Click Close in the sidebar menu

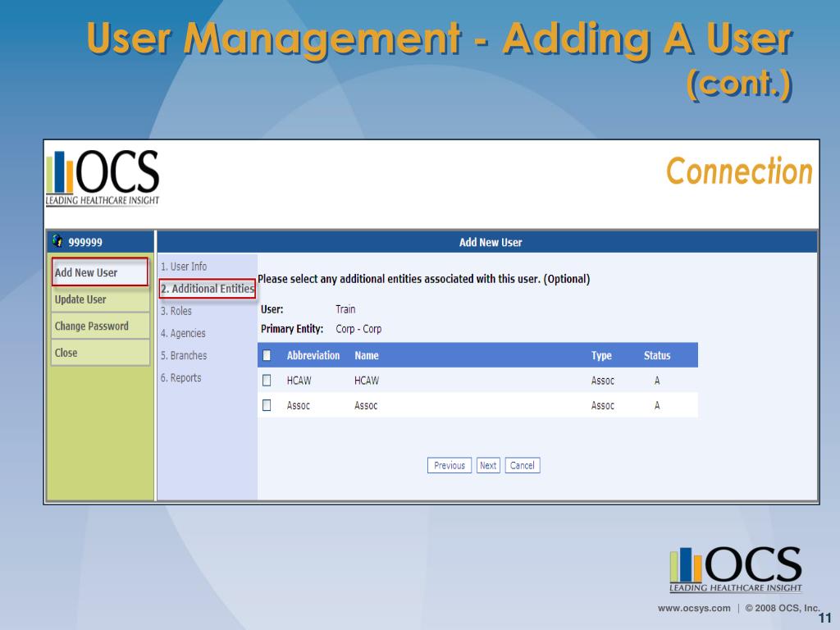point(100,353)
